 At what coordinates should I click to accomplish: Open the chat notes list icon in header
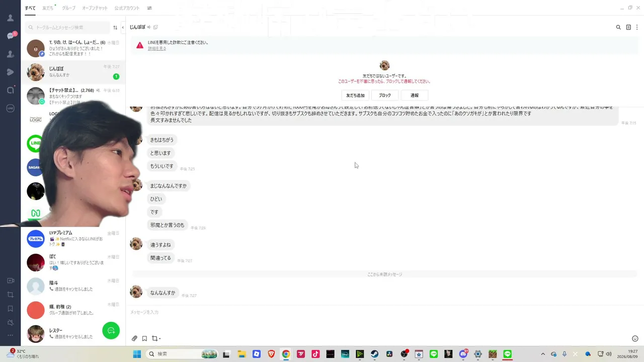(628, 27)
